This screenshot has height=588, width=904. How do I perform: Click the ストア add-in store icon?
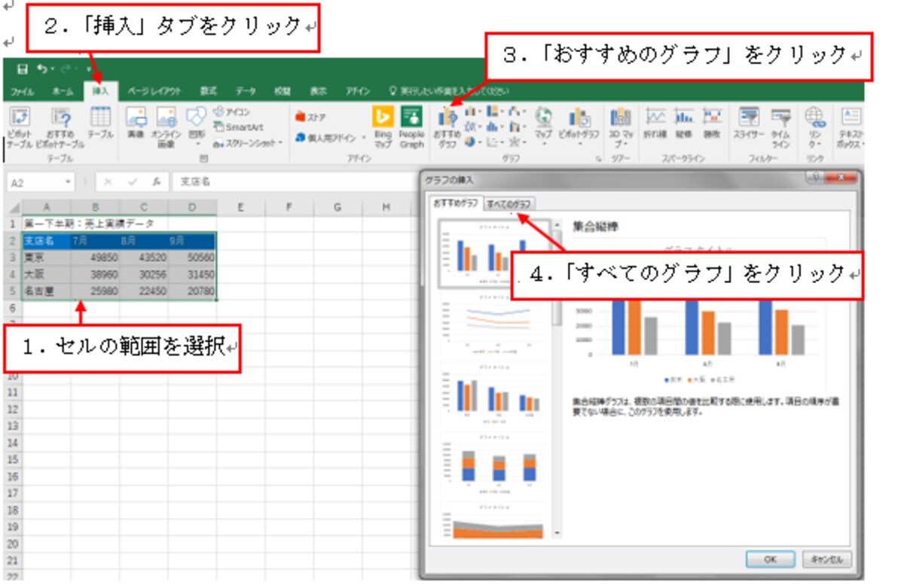[x=310, y=117]
